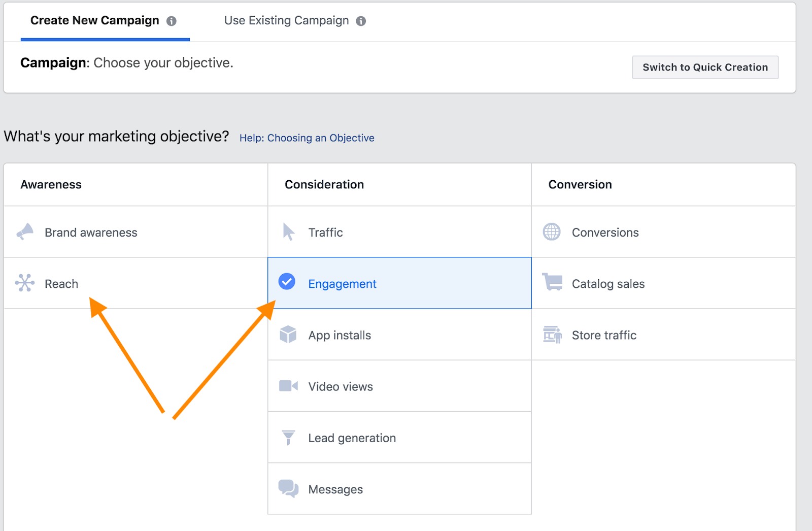Viewport: 812px width, 531px height.
Task: Open the Choosing an Objective help link
Action: (x=307, y=138)
